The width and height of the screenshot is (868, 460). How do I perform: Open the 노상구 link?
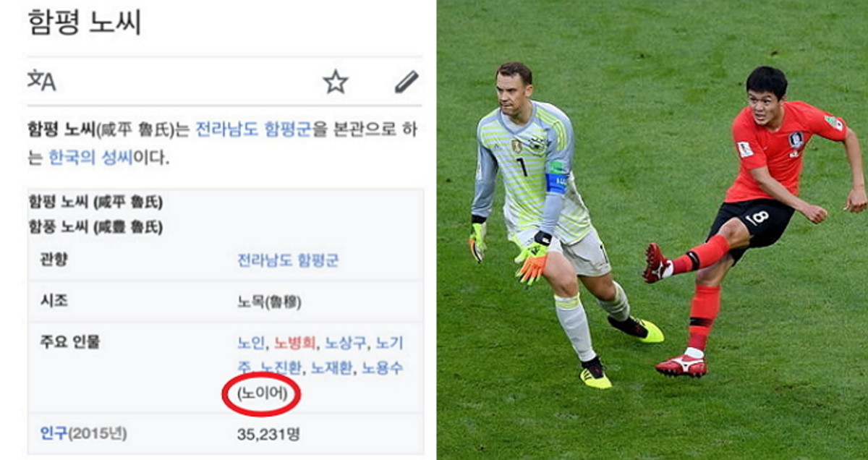346,342
